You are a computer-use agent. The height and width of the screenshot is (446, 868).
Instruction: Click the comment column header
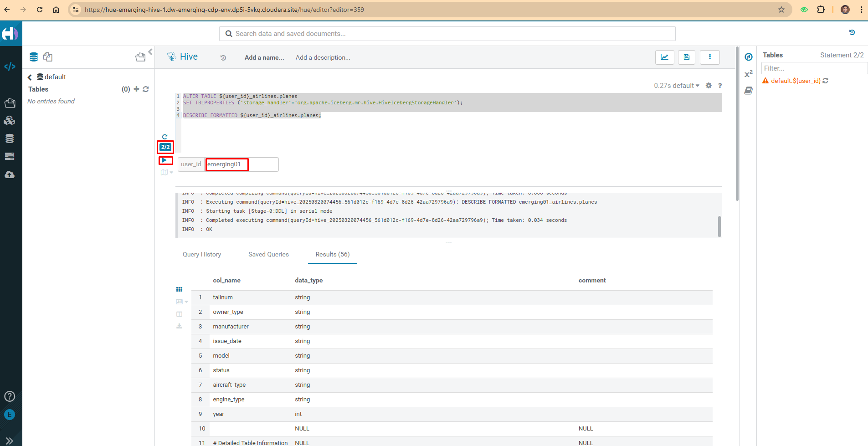(x=592, y=281)
